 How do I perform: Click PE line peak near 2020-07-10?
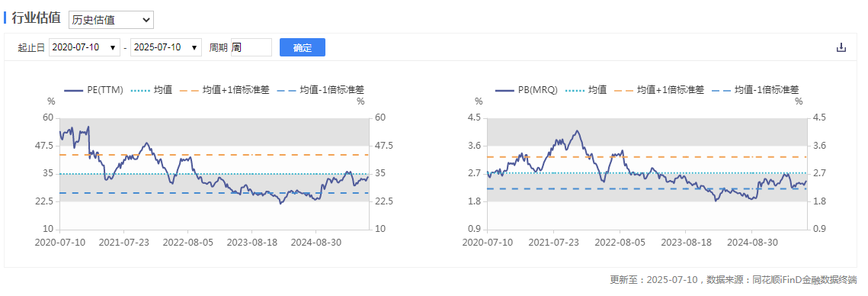tap(88, 127)
